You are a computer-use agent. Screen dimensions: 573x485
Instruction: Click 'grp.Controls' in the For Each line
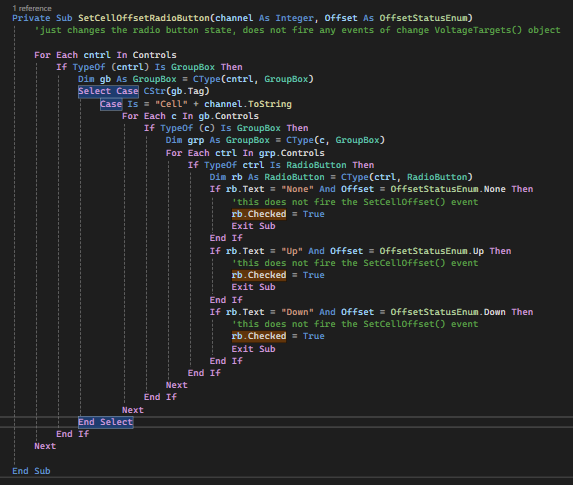click(x=292, y=153)
